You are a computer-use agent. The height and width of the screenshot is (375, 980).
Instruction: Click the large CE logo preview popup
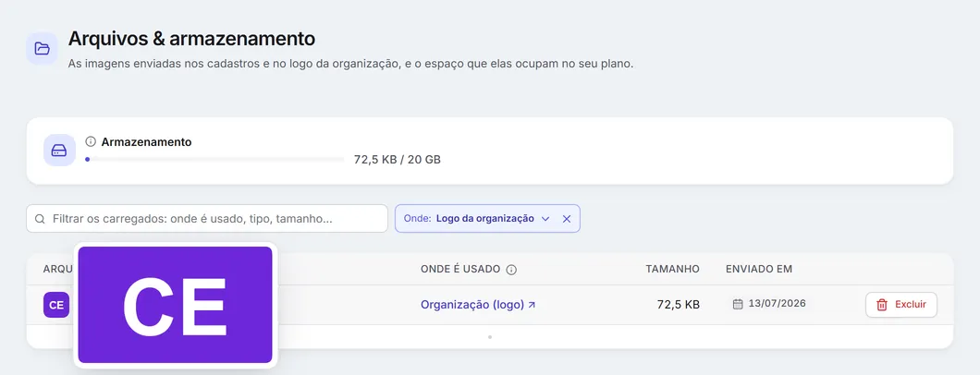point(175,305)
